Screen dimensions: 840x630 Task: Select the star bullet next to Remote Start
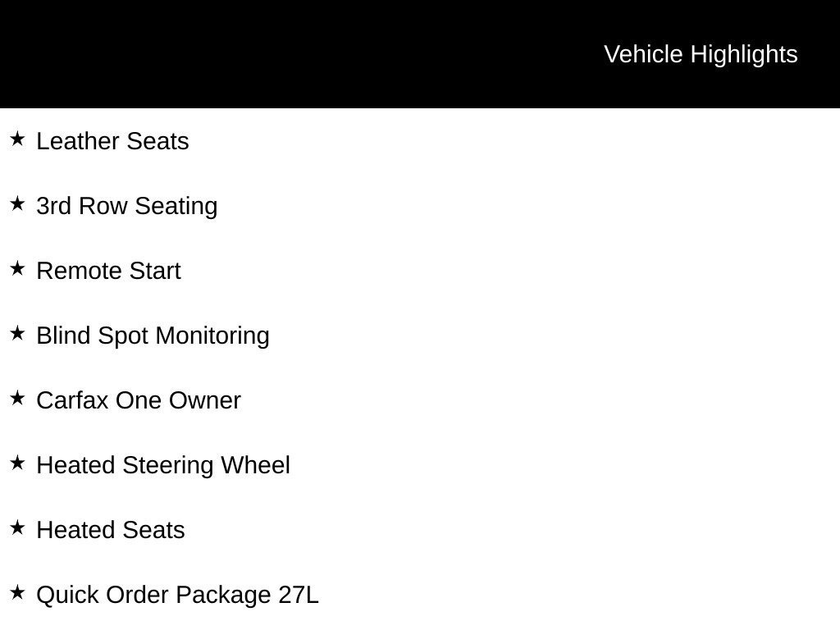tap(17, 268)
